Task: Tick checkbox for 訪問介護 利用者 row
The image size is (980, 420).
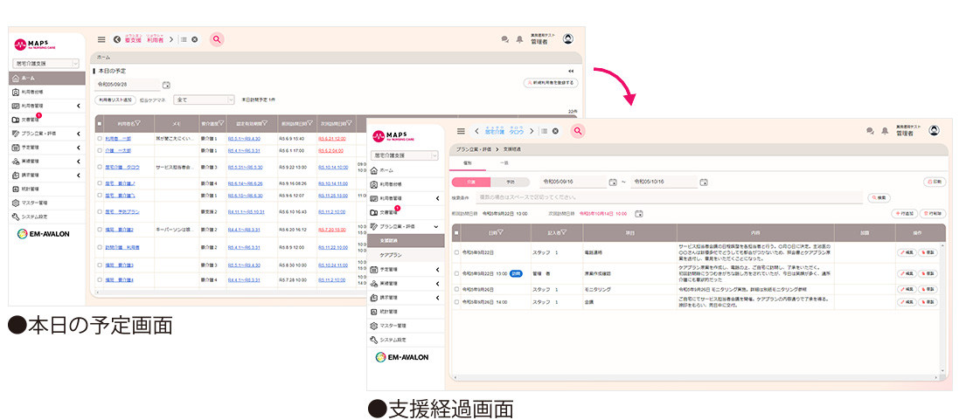Action: tap(100, 247)
